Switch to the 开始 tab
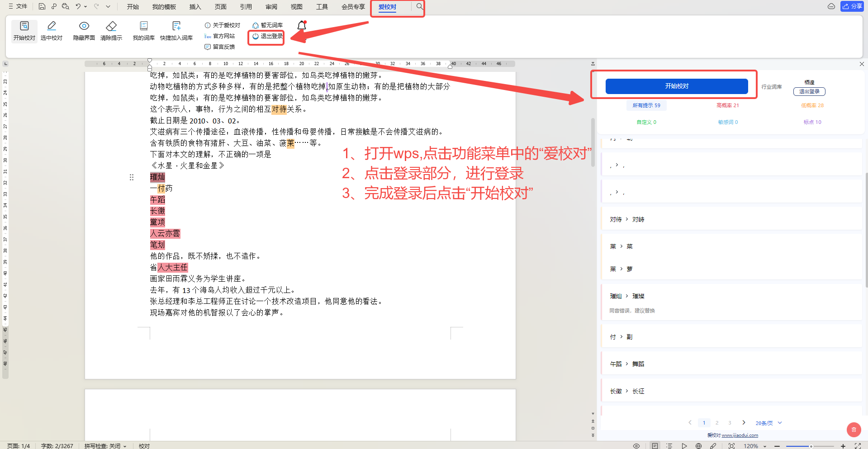The width and height of the screenshot is (868, 449). tap(133, 7)
